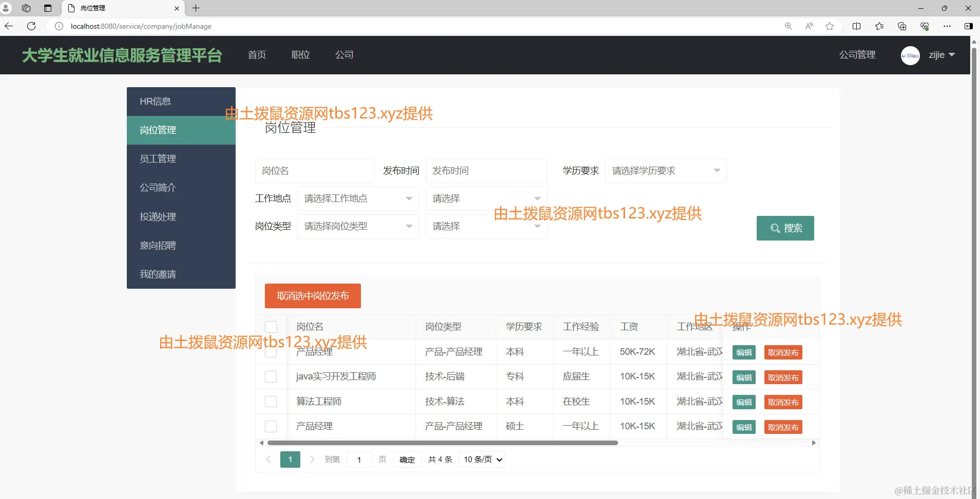The width and height of the screenshot is (980, 499).
Task: Toggle the browser sidebar icon
Action: [969, 26]
